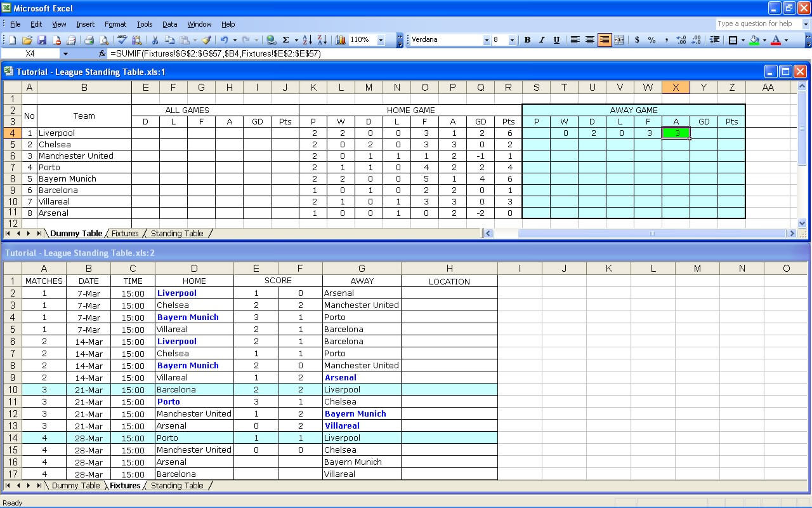Toggle Align Left
Image resolution: width=812 pixels, height=508 pixels.
point(575,40)
